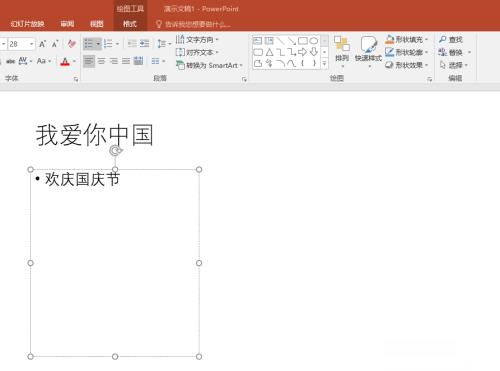Open the columns options
Image resolution: width=500 pixels, height=371 pixels.
(158, 61)
